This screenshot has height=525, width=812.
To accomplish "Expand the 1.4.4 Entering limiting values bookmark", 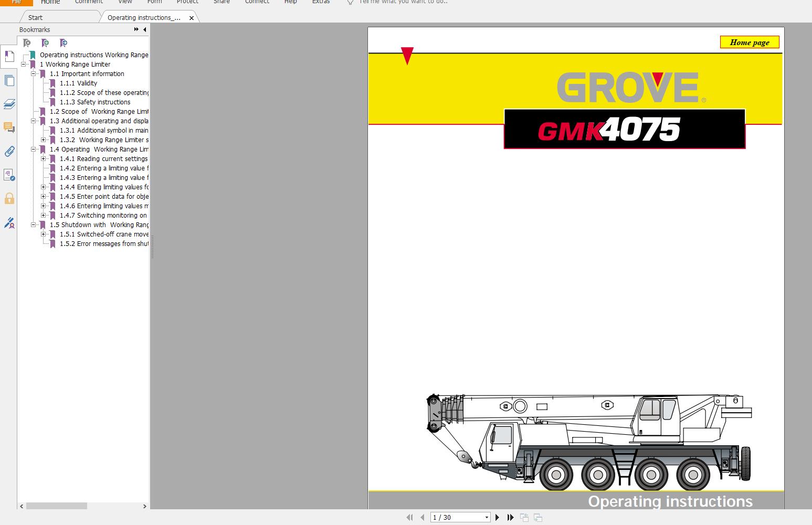I will click(44, 187).
